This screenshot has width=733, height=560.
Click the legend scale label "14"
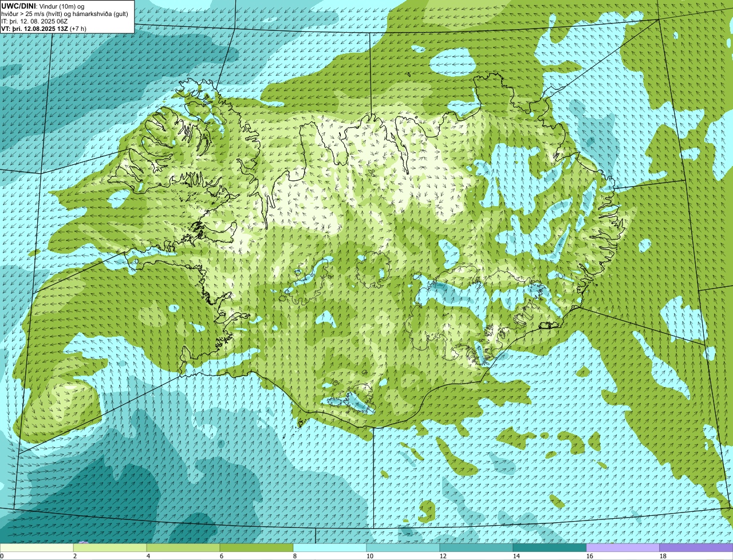(x=517, y=556)
